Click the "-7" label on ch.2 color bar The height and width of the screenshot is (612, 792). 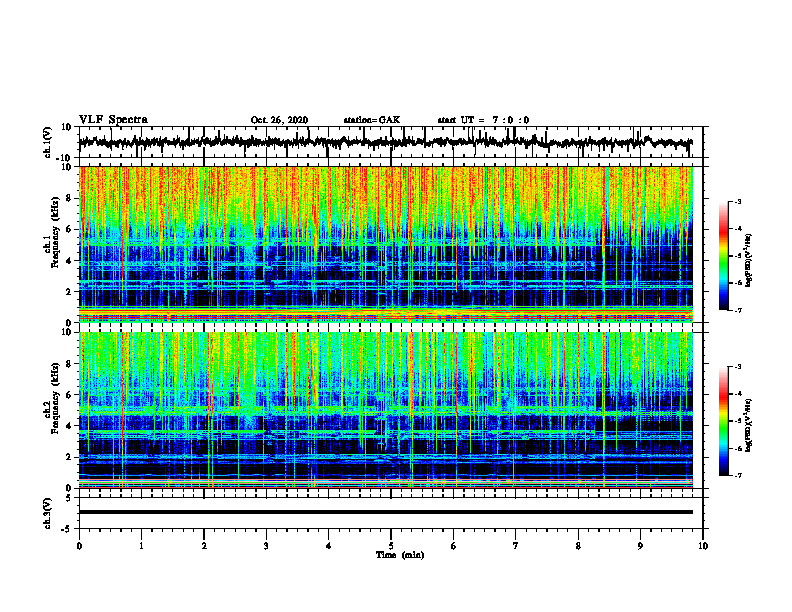[737, 476]
